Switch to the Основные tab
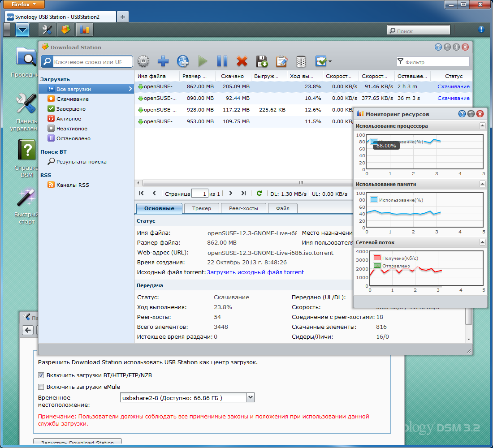This screenshot has width=493, height=448. tap(159, 208)
